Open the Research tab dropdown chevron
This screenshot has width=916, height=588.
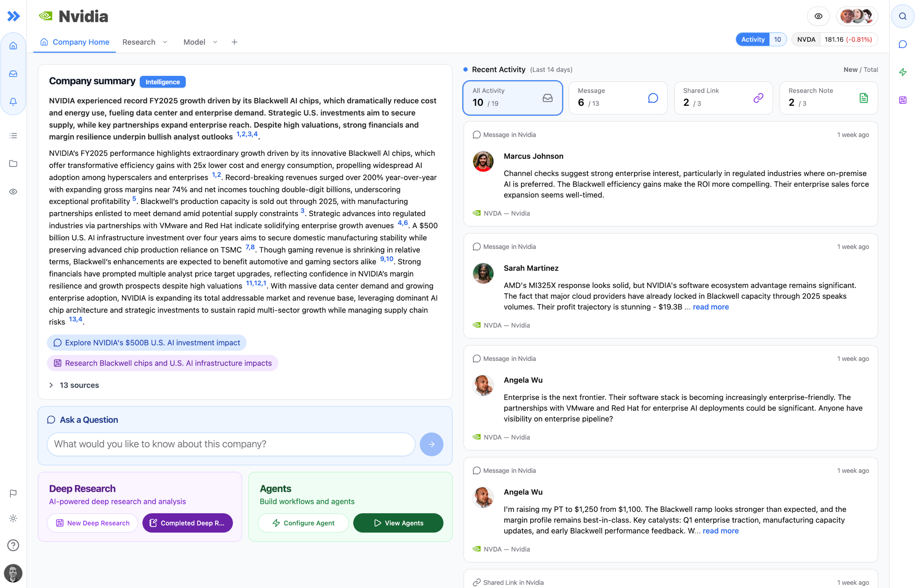click(165, 42)
